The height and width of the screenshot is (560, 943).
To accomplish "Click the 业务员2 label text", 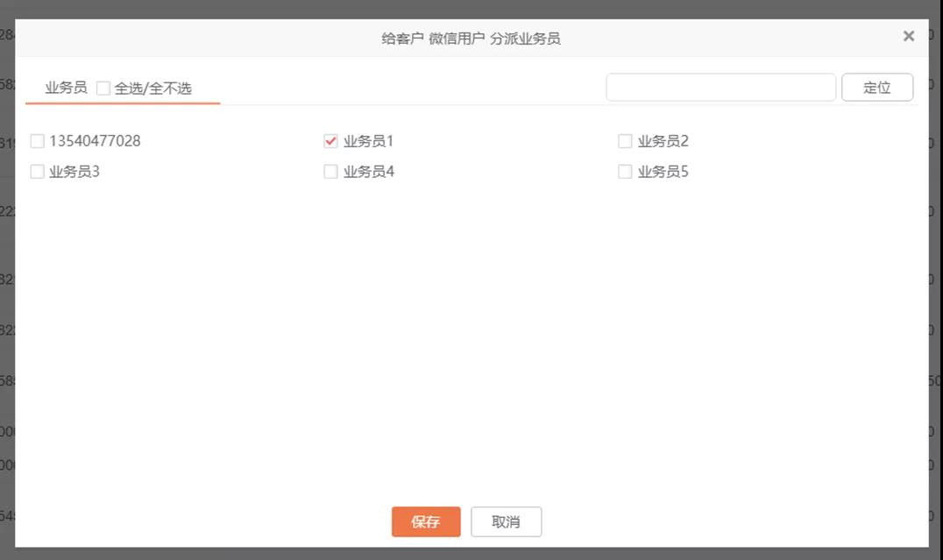I will (663, 141).
